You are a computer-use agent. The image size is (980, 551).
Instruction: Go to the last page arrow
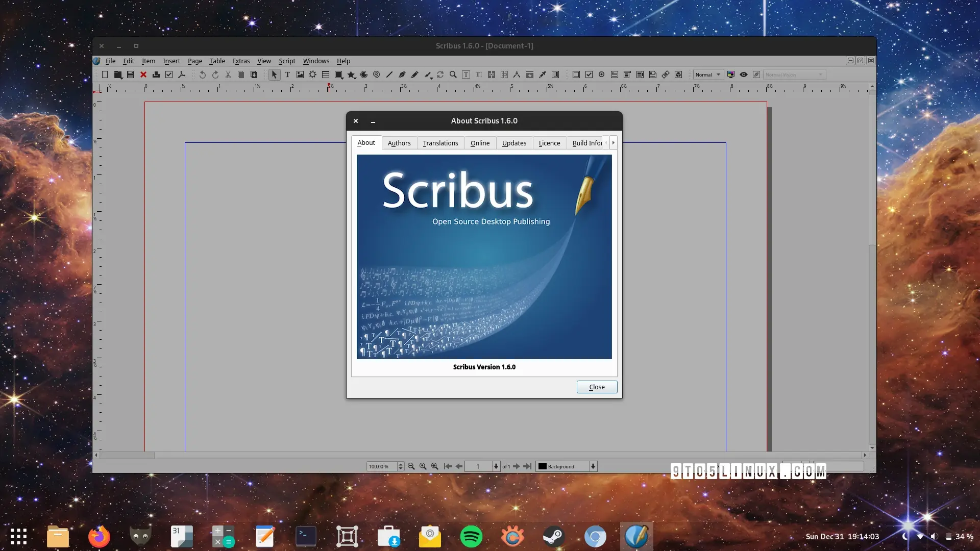click(527, 466)
